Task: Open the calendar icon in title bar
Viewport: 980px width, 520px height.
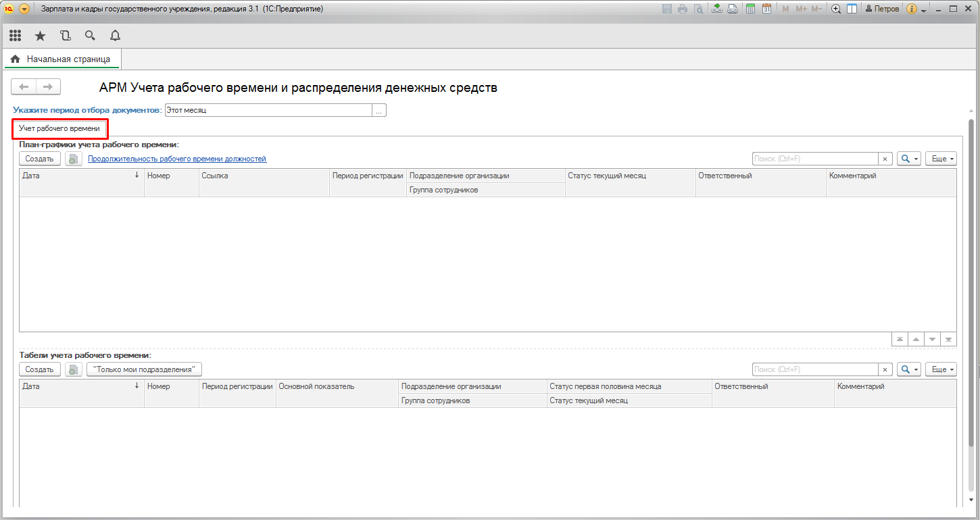Action: [766, 9]
